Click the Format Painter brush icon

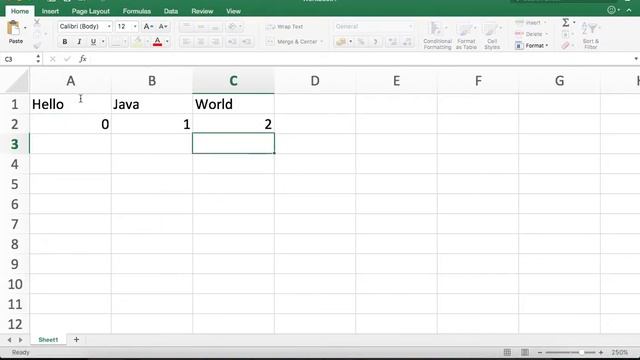coord(37,46)
